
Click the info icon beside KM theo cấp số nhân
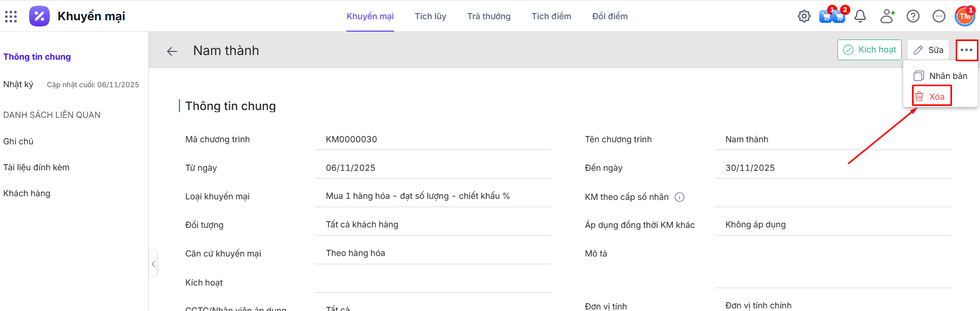coord(680,197)
